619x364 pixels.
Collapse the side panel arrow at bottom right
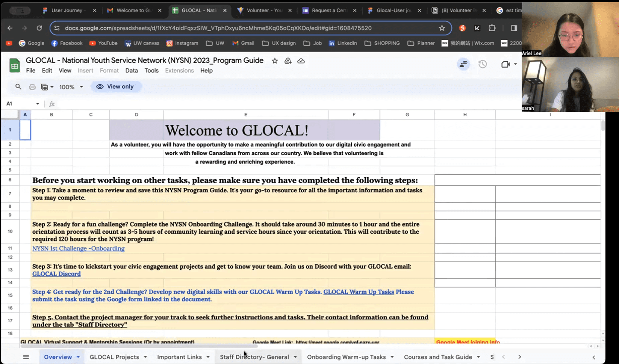tap(594, 357)
